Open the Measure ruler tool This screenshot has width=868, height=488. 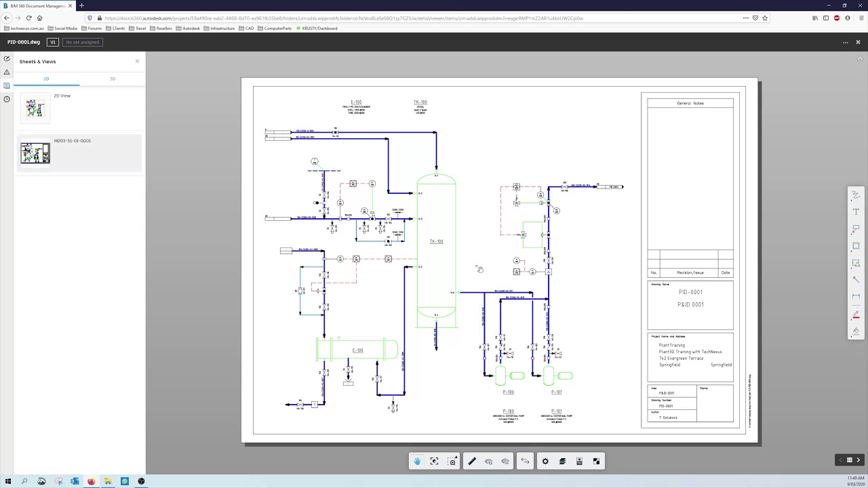tap(472, 462)
